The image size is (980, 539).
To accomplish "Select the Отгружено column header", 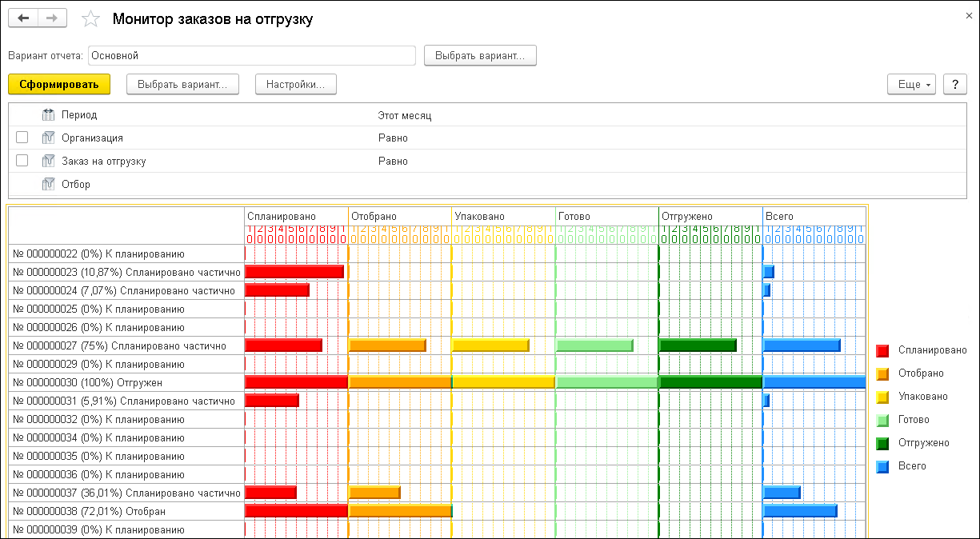I will coord(686,216).
